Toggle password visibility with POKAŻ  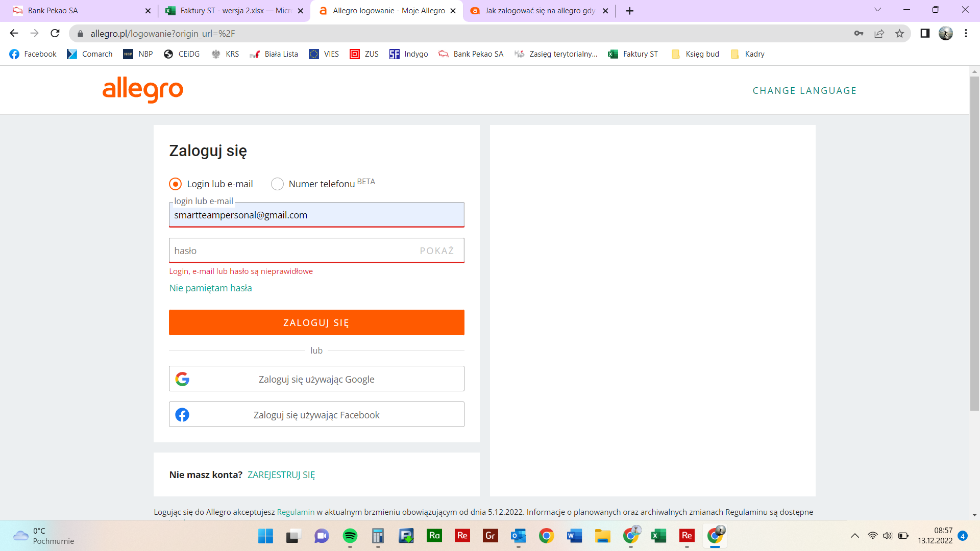tap(436, 251)
